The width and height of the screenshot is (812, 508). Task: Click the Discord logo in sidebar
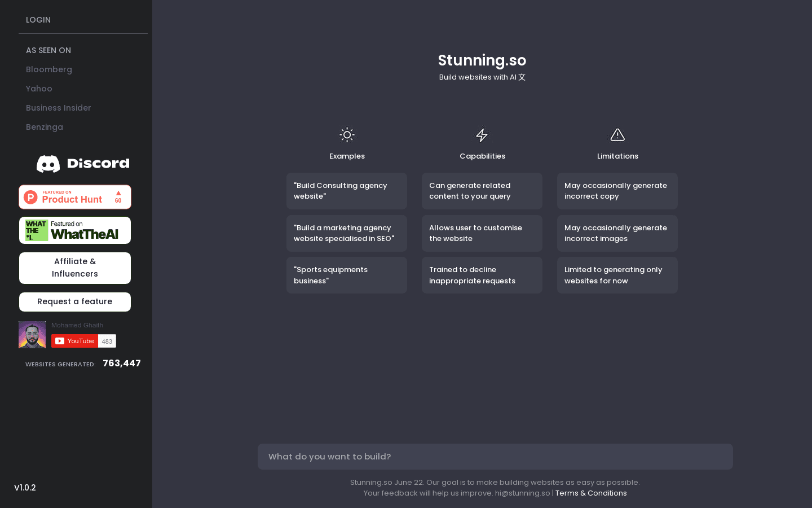pyautogui.click(x=83, y=164)
